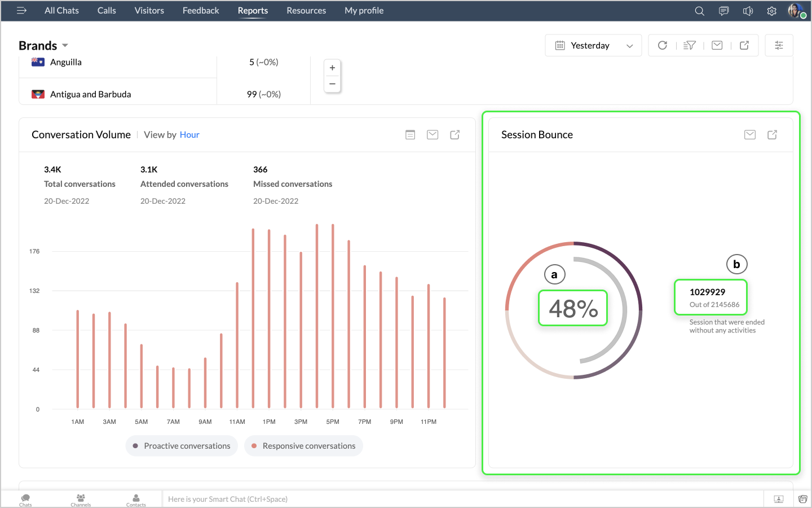
Task: Open the report filter icon
Action: 689,45
